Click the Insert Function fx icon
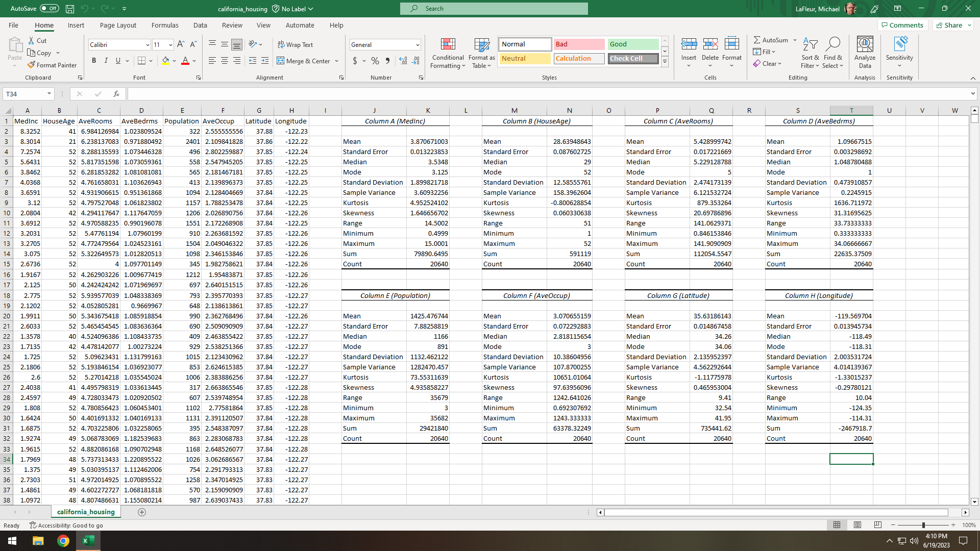The width and height of the screenshot is (980, 551). [x=116, y=94]
